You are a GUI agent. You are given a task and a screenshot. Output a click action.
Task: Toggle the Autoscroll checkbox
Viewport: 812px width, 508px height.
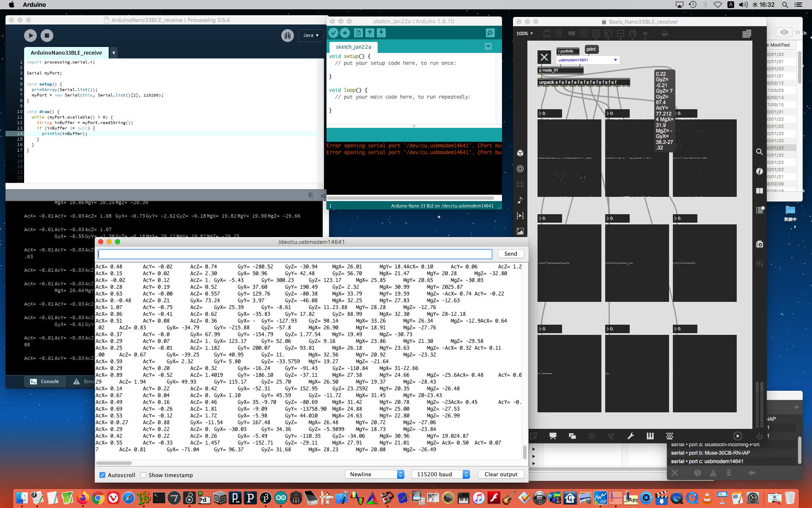pyautogui.click(x=102, y=475)
